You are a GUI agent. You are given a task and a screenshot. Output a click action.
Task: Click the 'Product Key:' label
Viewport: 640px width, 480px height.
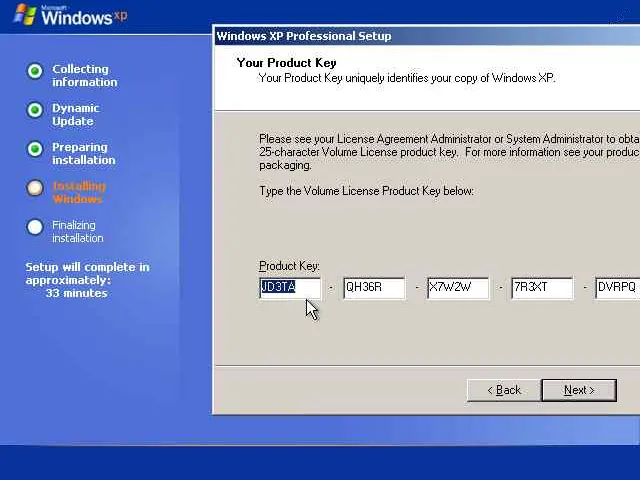pos(289,266)
